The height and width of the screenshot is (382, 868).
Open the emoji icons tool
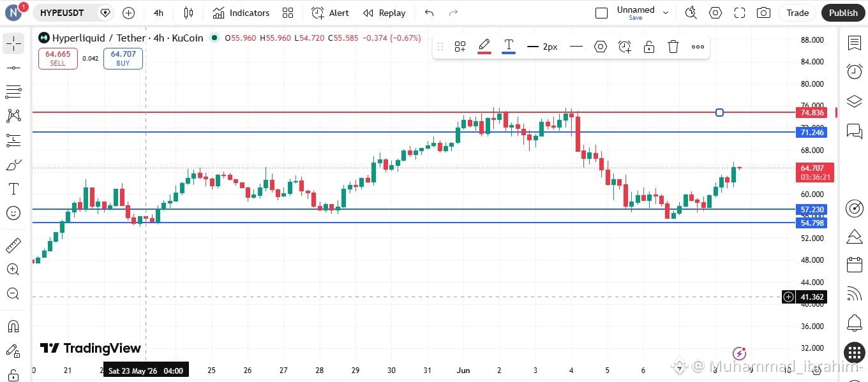[x=13, y=213]
